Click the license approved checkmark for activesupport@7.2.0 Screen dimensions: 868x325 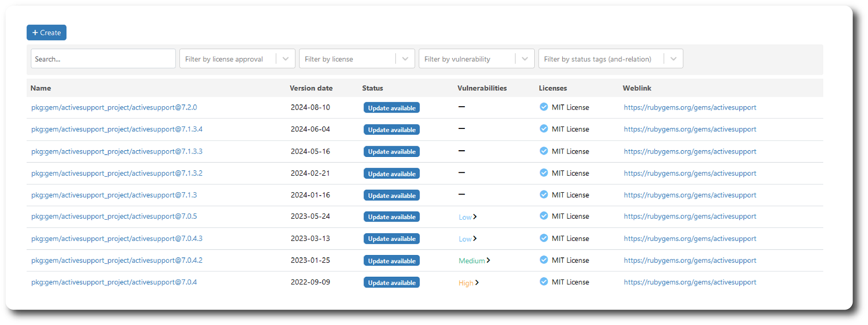tap(543, 107)
